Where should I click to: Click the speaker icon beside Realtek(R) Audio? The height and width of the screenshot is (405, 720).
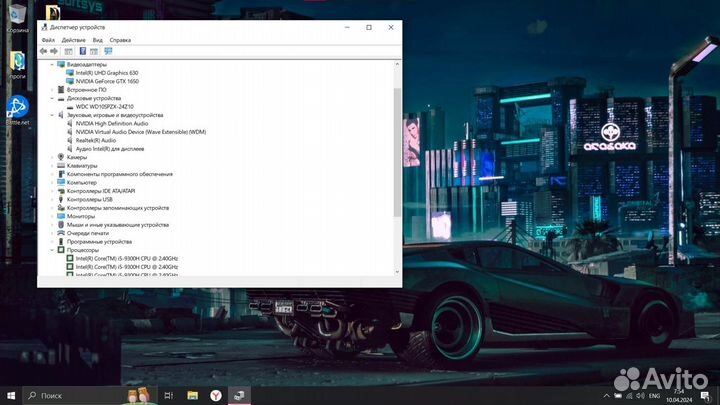click(70, 141)
